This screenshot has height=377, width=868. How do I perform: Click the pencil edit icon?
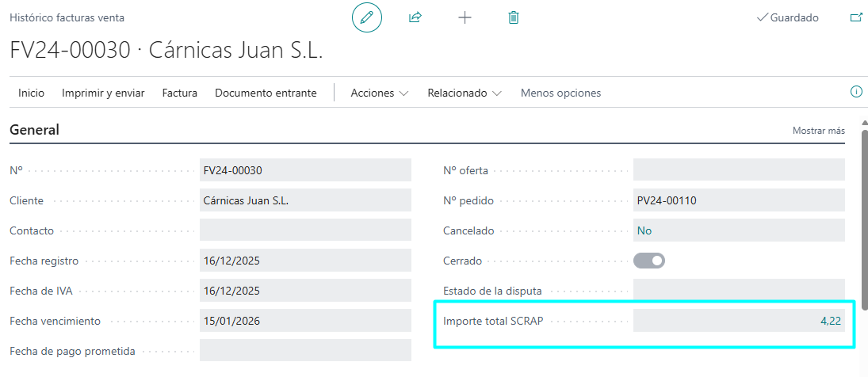tap(366, 17)
